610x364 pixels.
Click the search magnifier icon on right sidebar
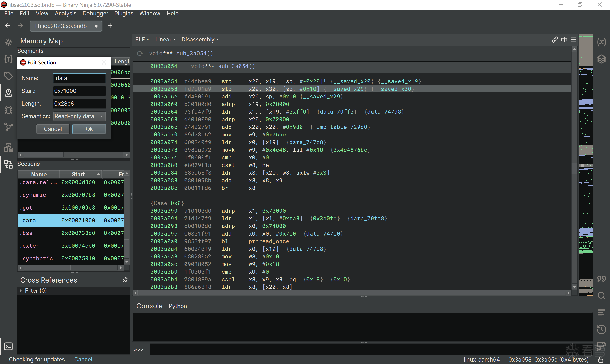coord(601,296)
